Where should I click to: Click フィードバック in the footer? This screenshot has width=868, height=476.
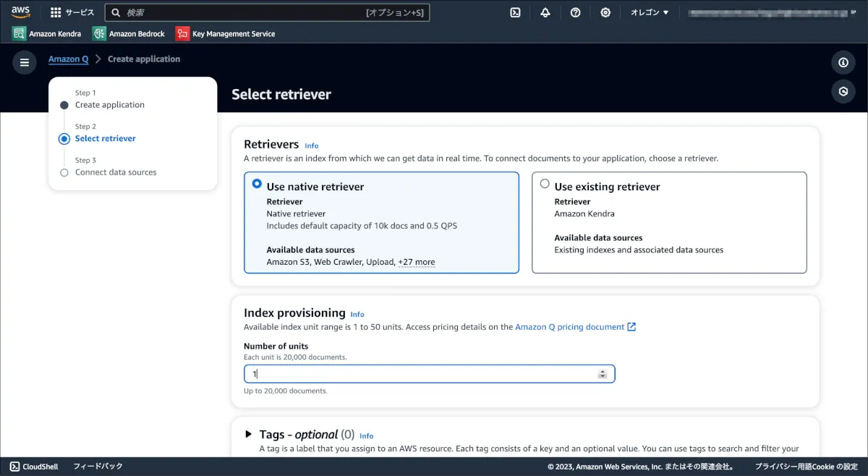coord(98,467)
